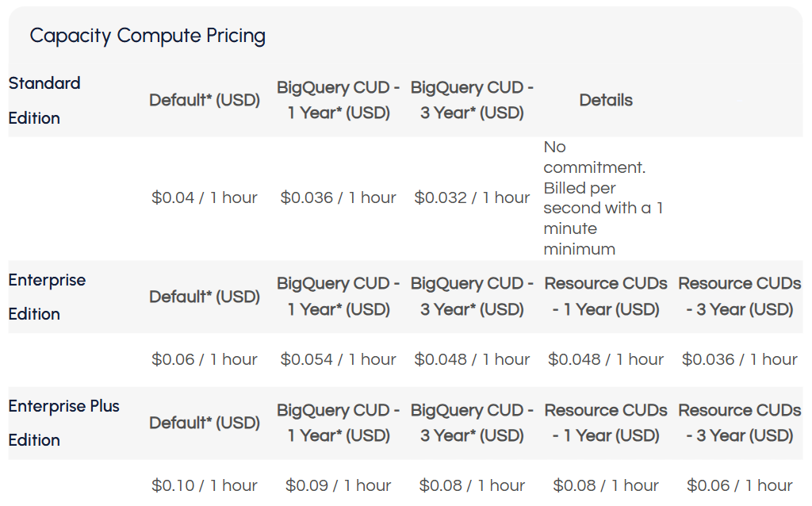This screenshot has height=506, width=812.
Task: Click Enterprise Edition BigQuery CUD - 1 Year header
Action: (x=339, y=297)
